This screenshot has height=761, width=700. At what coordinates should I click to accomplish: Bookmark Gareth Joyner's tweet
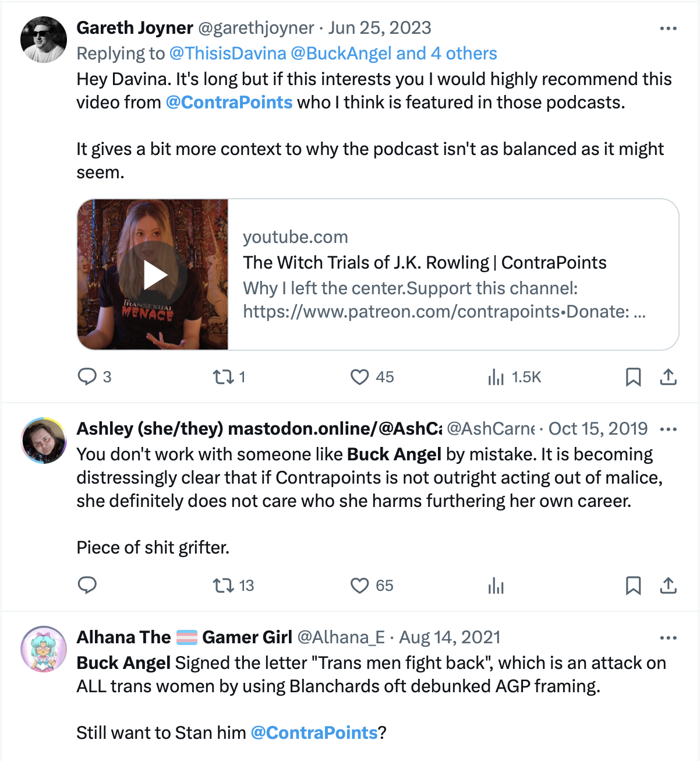click(634, 377)
